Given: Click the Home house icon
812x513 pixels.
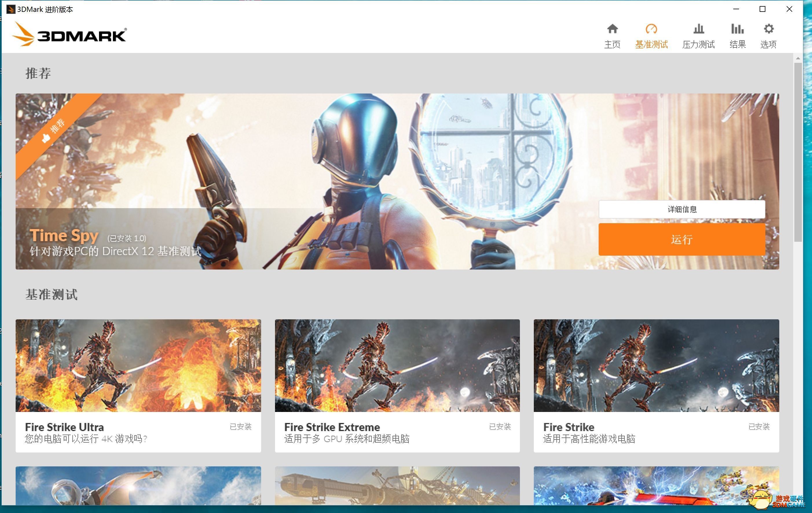Looking at the screenshot, I should click(x=612, y=29).
